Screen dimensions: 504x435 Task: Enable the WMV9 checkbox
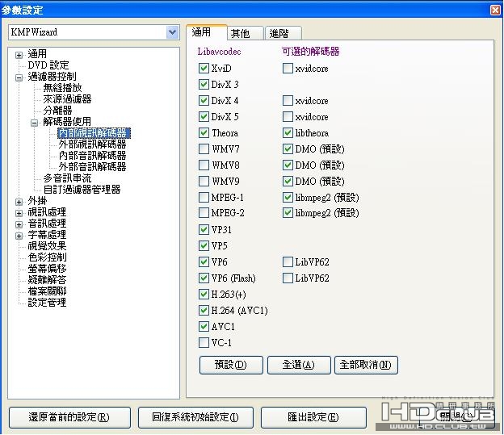(x=204, y=182)
